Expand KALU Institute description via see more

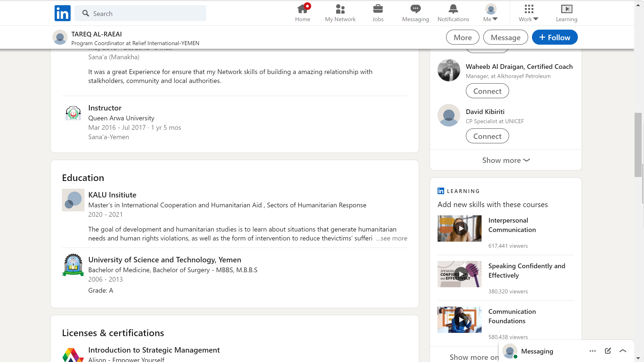(392, 238)
